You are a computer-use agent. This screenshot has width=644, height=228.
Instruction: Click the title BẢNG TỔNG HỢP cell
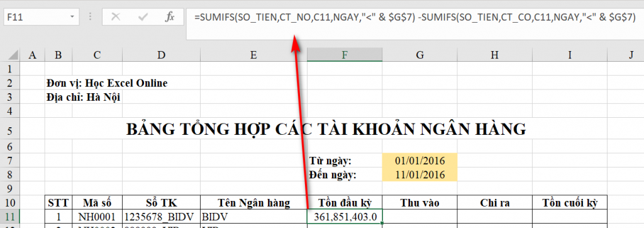pyautogui.click(x=326, y=130)
